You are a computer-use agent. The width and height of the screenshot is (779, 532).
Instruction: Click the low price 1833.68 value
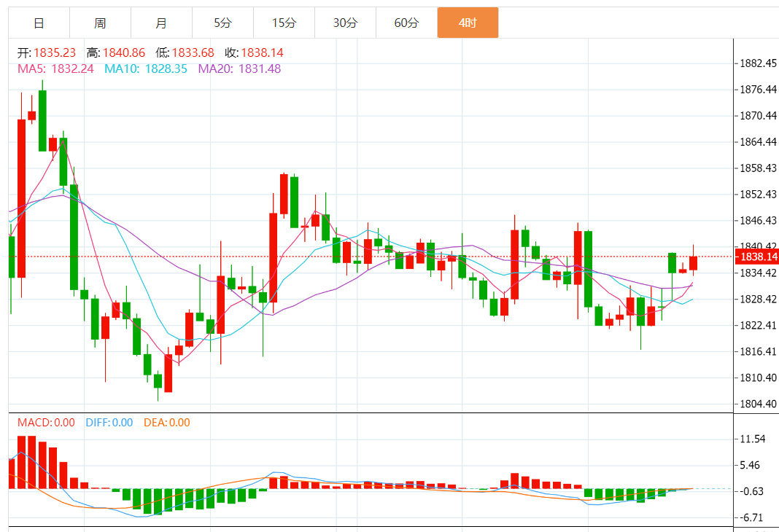(x=193, y=52)
